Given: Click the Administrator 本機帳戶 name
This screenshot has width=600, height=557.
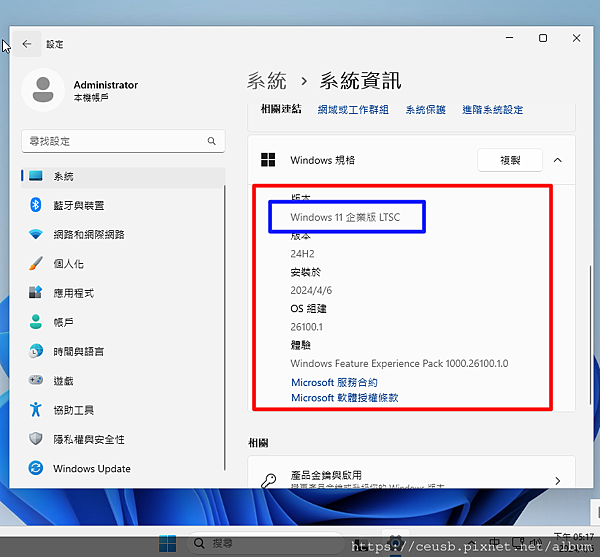Looking at the screenshot, I should coord(106,90).
